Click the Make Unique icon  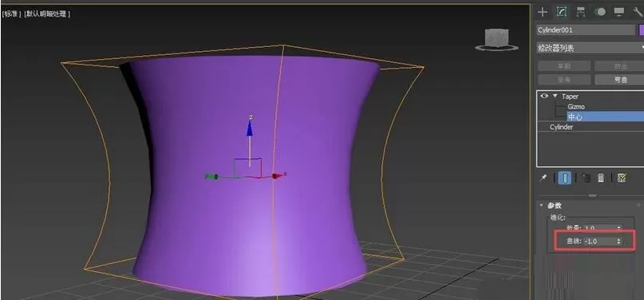click(586, 178)
